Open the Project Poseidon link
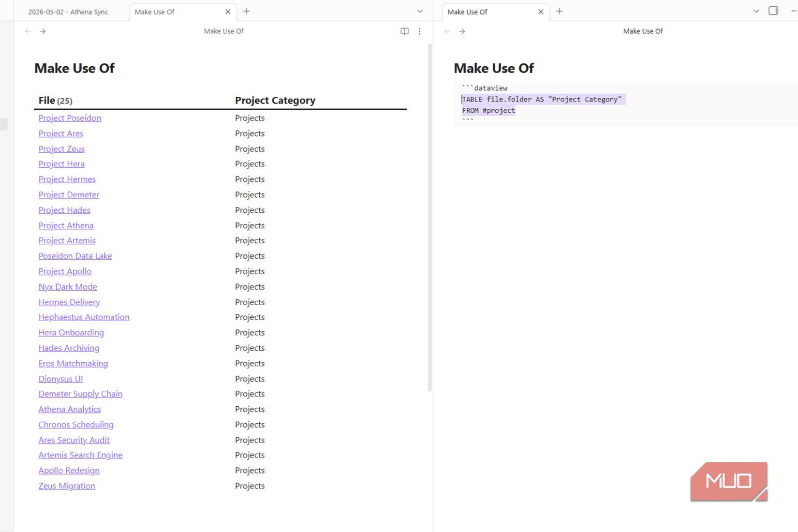 pyautogui.click(x=70, y=118)
